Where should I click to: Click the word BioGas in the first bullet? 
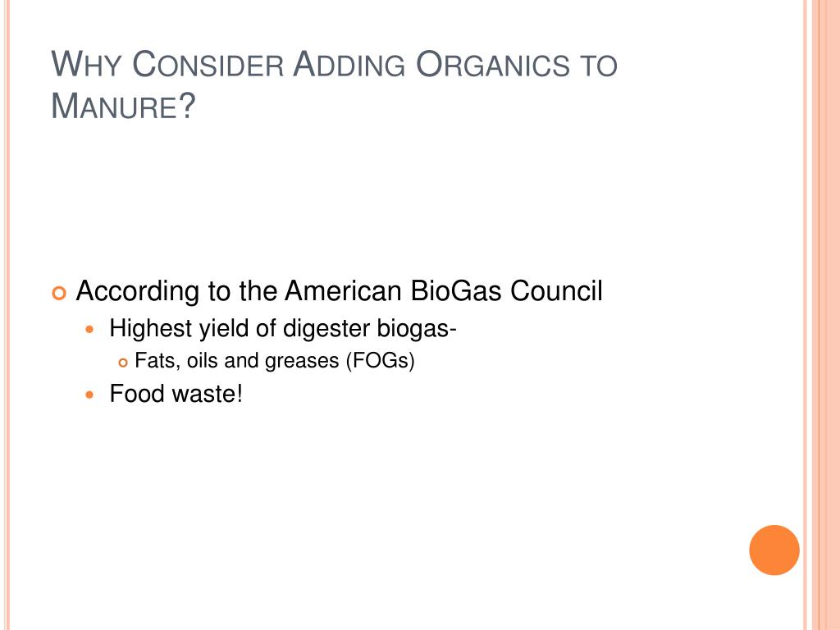click(456, 291)
